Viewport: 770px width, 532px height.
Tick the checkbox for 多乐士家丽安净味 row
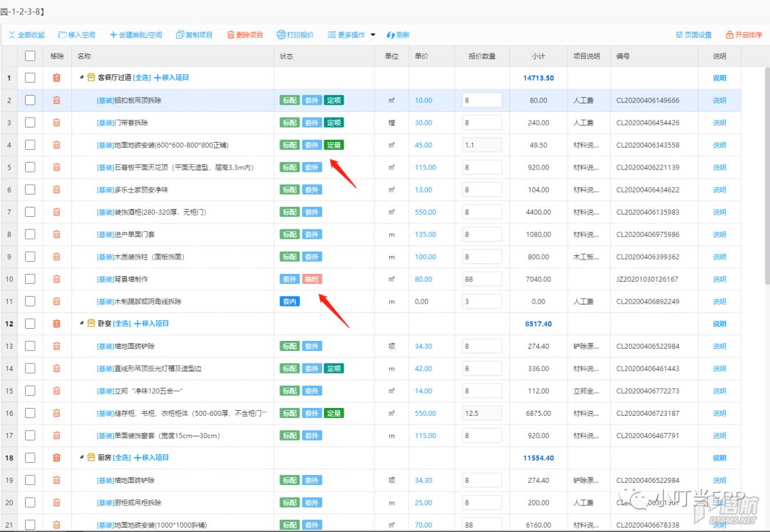pos(30,190)
